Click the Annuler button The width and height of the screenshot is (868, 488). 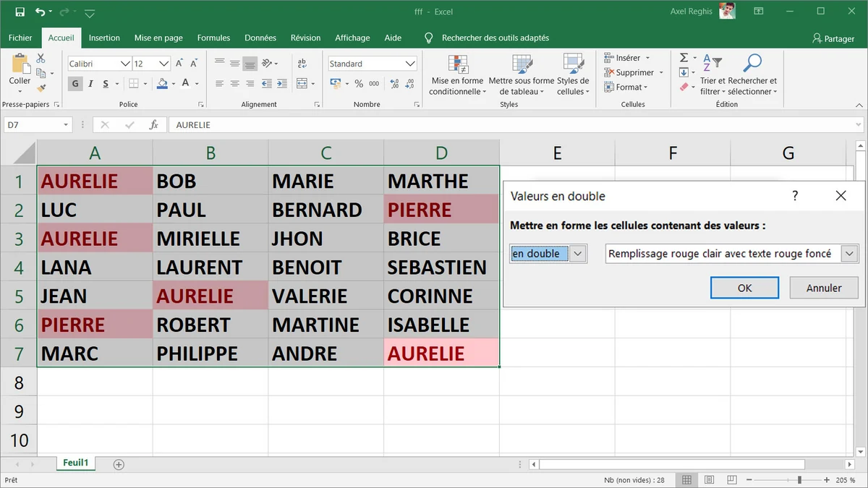[x=823, y=287]
